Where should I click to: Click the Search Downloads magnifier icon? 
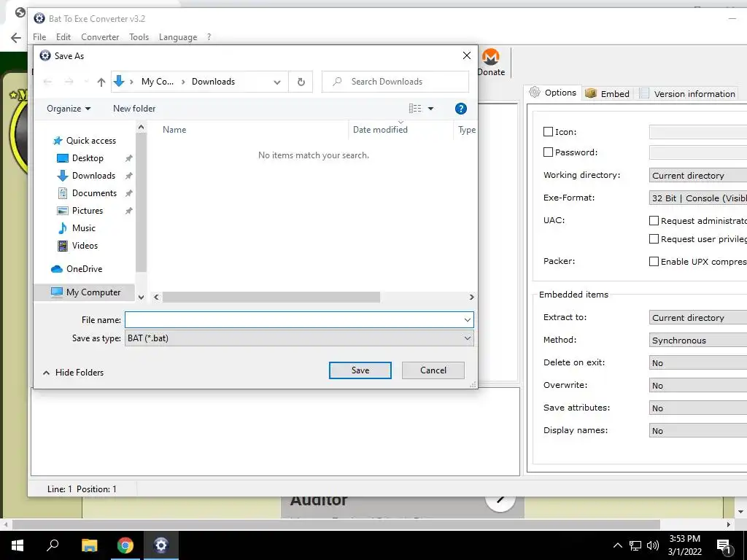pos(337,82)
